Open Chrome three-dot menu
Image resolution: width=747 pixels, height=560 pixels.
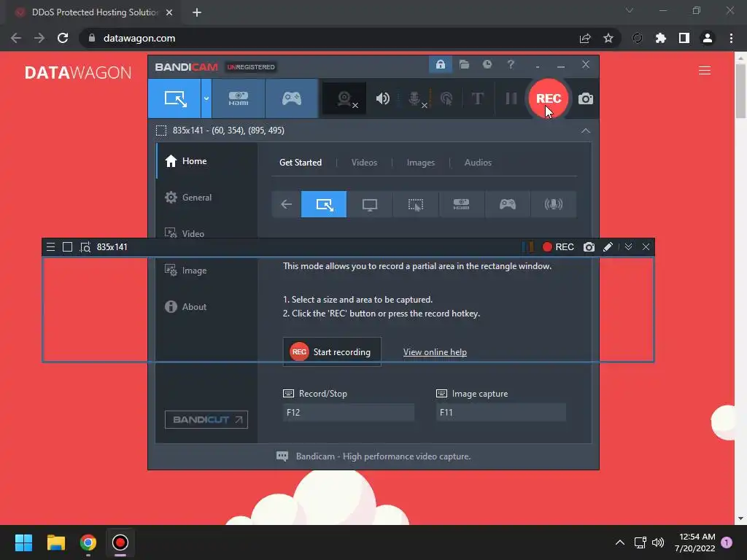pos(731,38)
